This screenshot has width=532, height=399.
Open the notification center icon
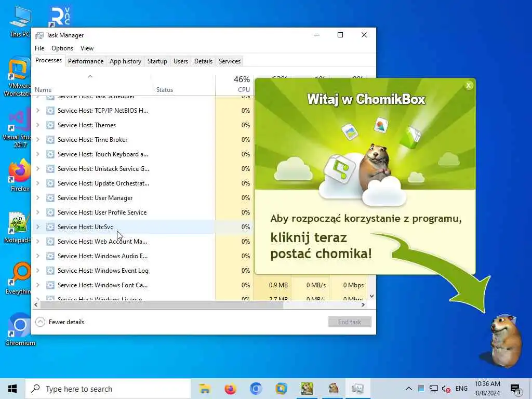(x=515, y=389)
